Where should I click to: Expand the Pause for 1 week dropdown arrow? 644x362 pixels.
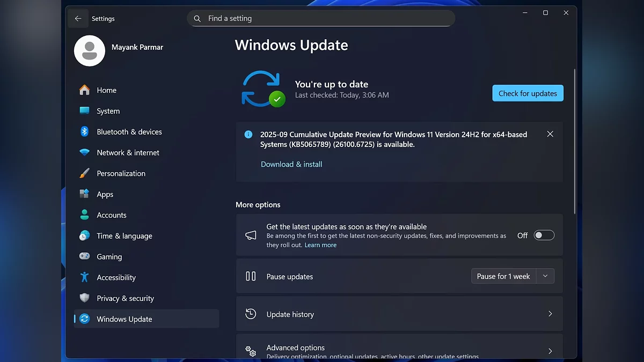(545, 276)
